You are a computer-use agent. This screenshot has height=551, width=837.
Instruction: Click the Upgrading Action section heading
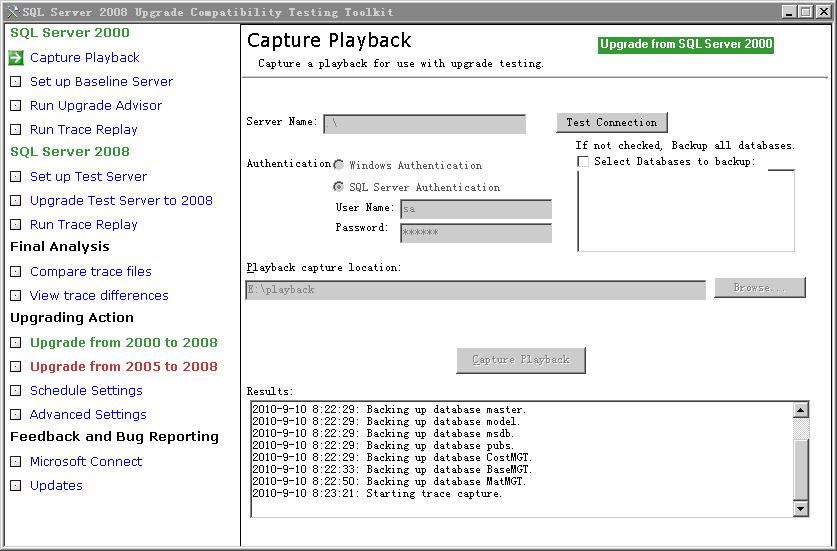[x=72, y=318]
